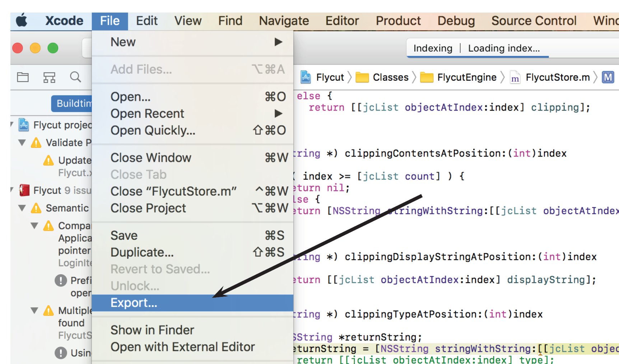Click the green zoom window button
Screen dimensions: 619x364
click(x=53, y=48)
